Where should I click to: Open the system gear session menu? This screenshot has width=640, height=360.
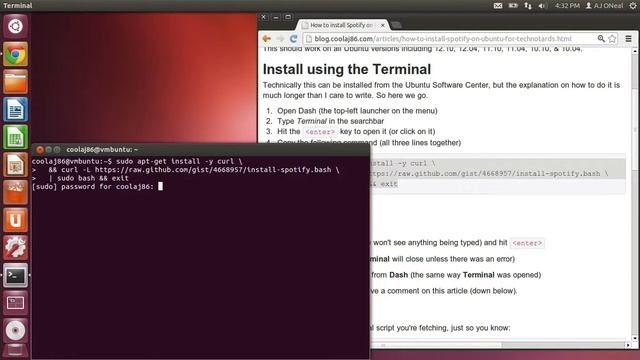[633, 6]
